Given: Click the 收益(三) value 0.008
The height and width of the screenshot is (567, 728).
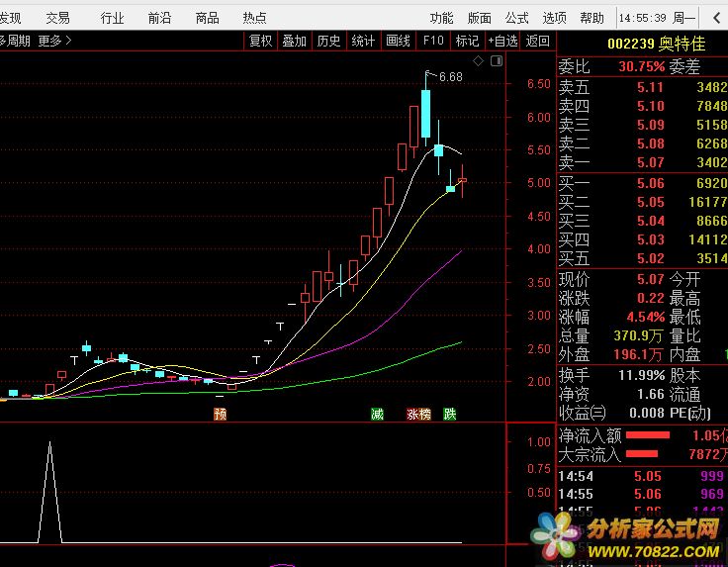Looking at the screenshot, I should pos(646,413).
